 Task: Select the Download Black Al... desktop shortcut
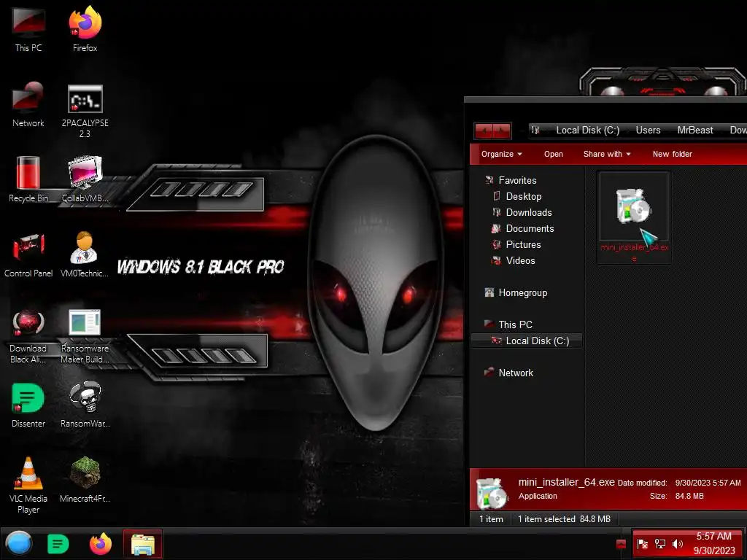pyautogui.click(x=28, y=336)
